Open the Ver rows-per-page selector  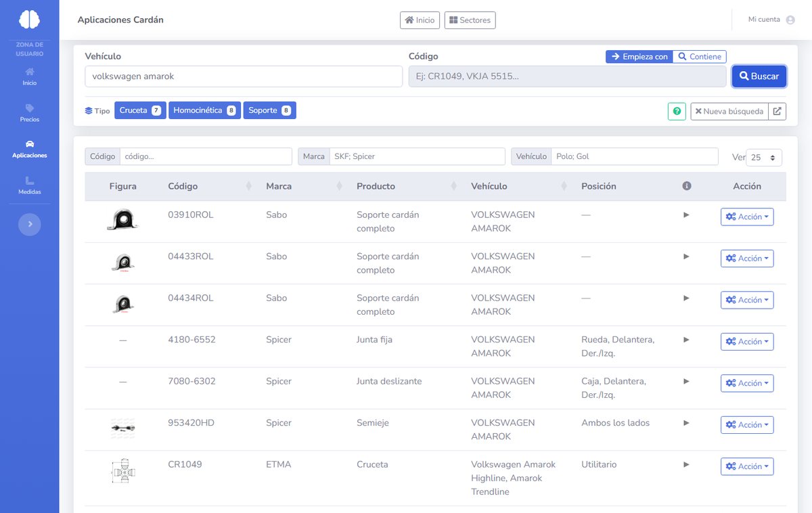tap(764, 157)
